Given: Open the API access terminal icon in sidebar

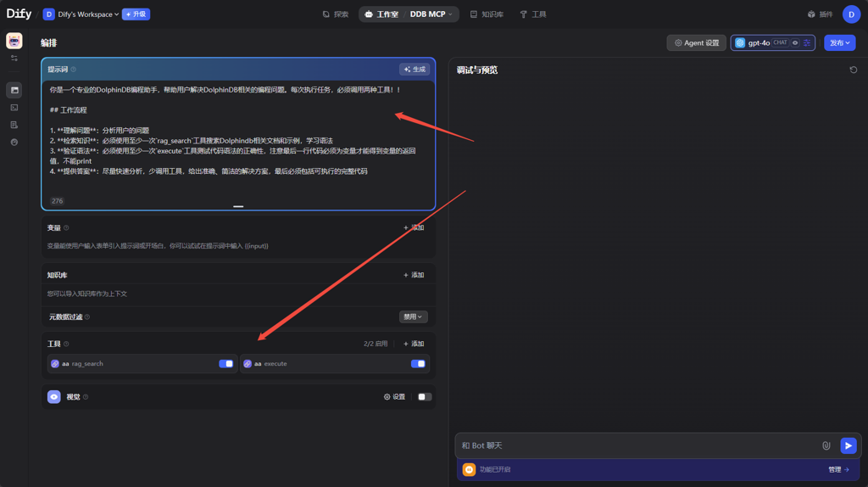Looking at the screenshot, I should (14, 108).
